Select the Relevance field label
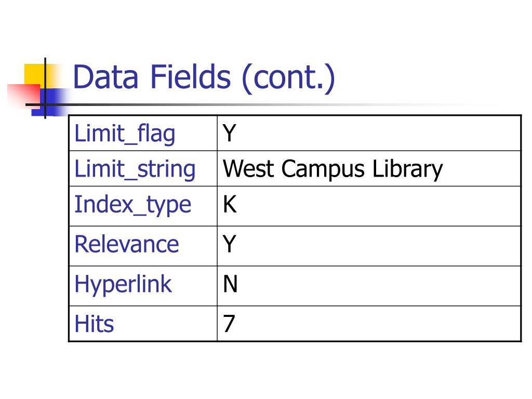 (127, 244)
